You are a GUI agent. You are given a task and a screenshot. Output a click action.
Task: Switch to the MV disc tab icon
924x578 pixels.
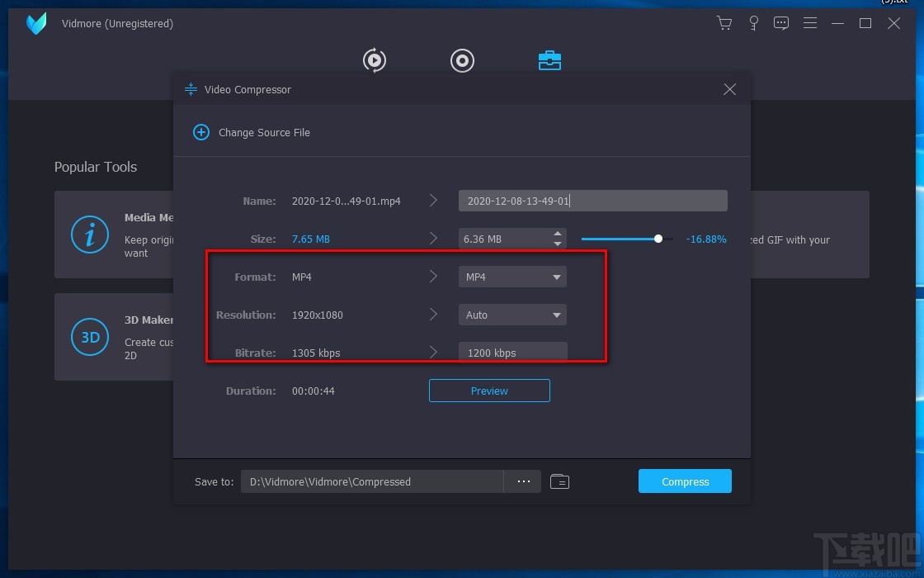pos(462,60)
